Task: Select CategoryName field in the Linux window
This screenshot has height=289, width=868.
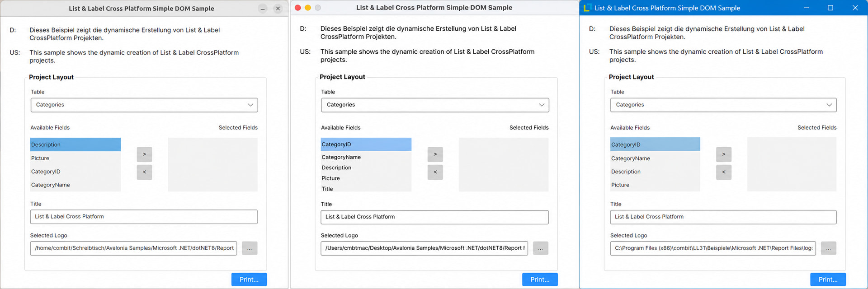Action: (x=75, y=185)
